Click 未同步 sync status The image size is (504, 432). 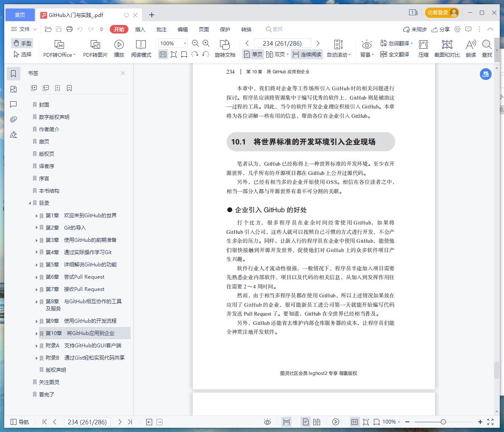415,29
